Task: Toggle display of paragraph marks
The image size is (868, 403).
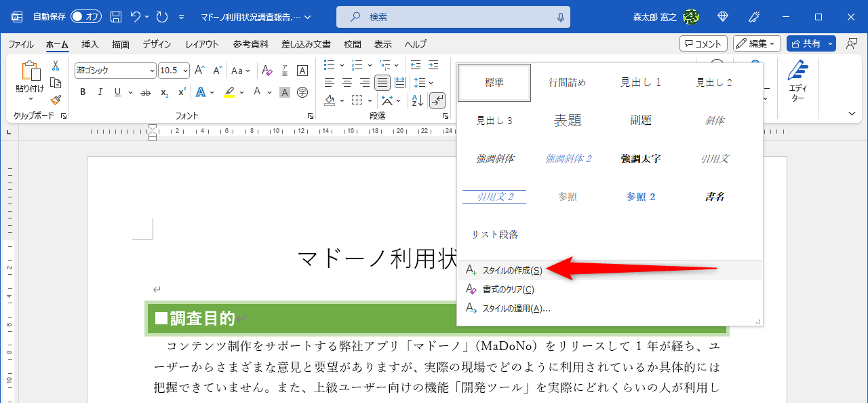Action: [437, 100]
